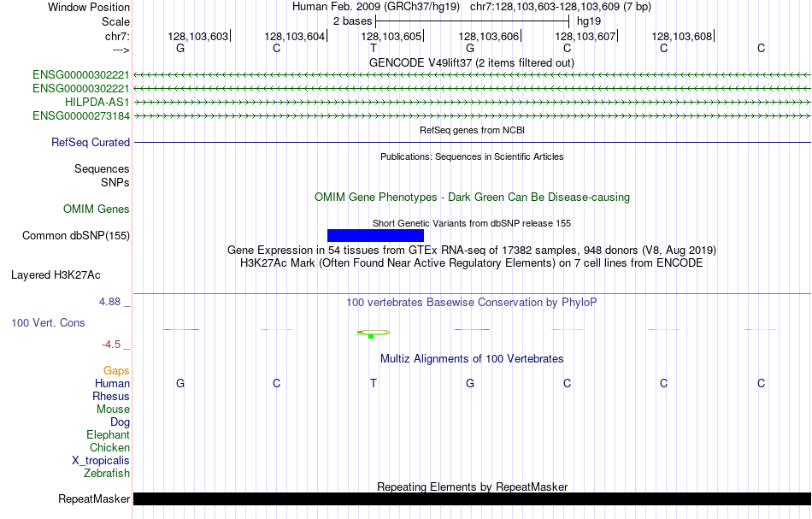Click the 4.88 PhyloP upper axis value
The width and height of the screenshot is (812, 519).
click(109, 302)
